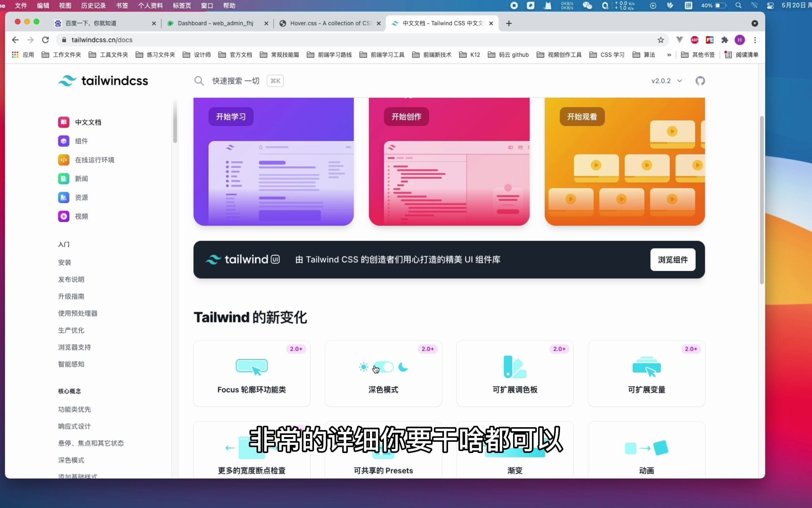Viewport: 812px width, 508px height.
Task: Open 设计师 bookmark folder
Action: (x=197, y=55)
